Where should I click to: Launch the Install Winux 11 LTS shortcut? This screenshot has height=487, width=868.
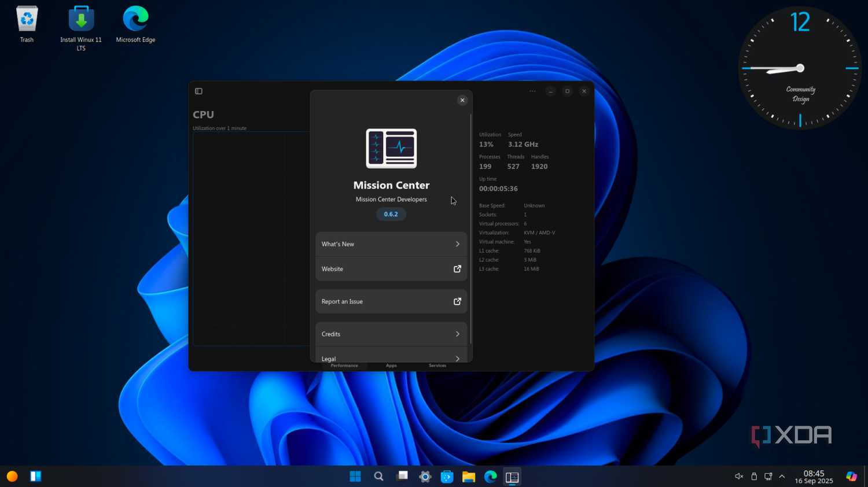coord(81,28)
